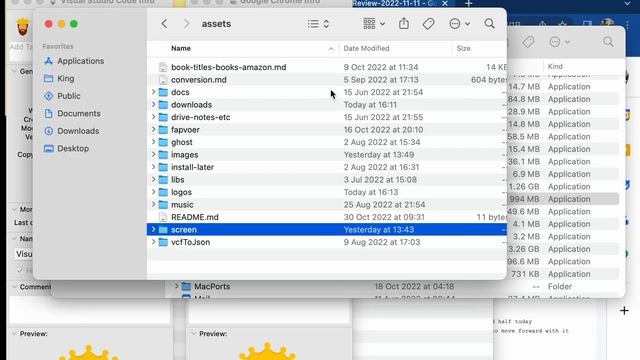Click the Tags icon in assets toolbar
This screenshot has width=640, height=360.
pyautogui.click(x=428, y=24)
